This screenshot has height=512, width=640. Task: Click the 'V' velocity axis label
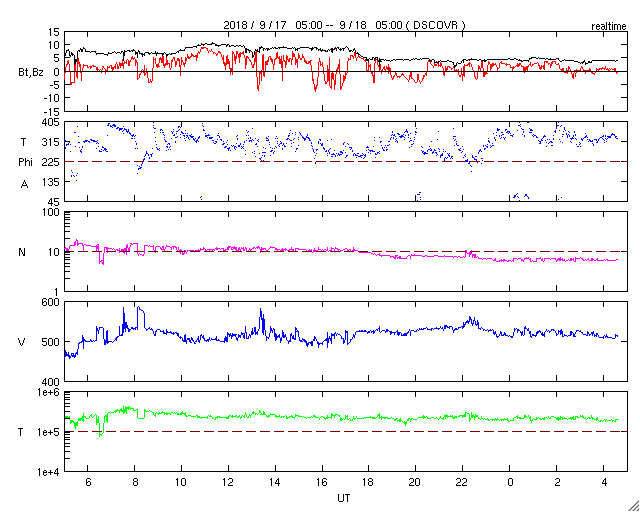point(22,342)
